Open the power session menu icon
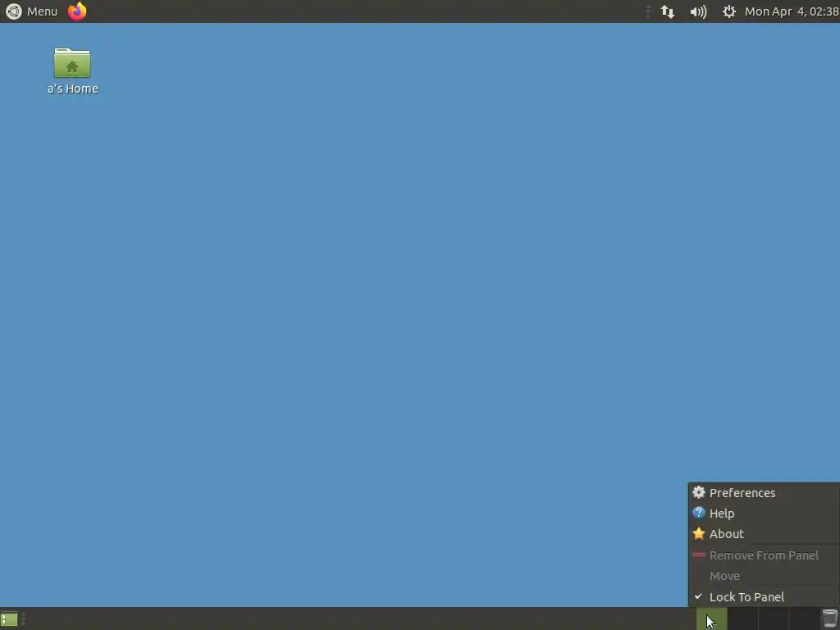The height and width of the screenshot is (630, 840). point(729,11)
